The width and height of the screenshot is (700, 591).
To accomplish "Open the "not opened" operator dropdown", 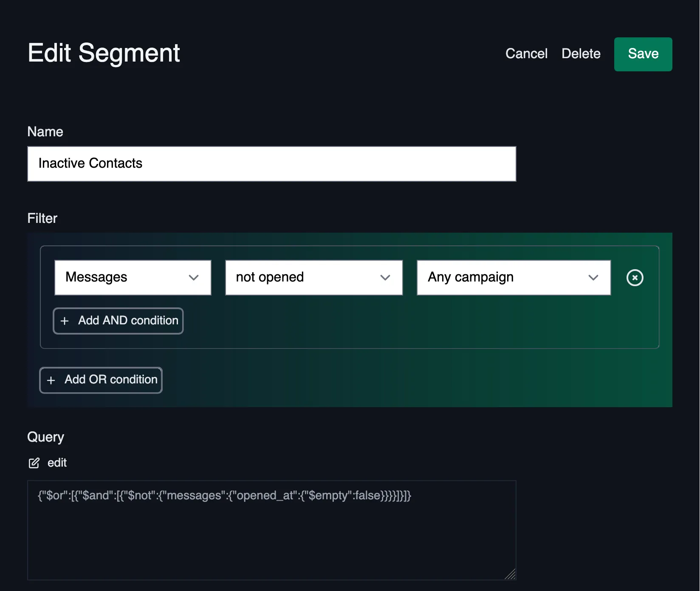I will click(x=313, y=278).
